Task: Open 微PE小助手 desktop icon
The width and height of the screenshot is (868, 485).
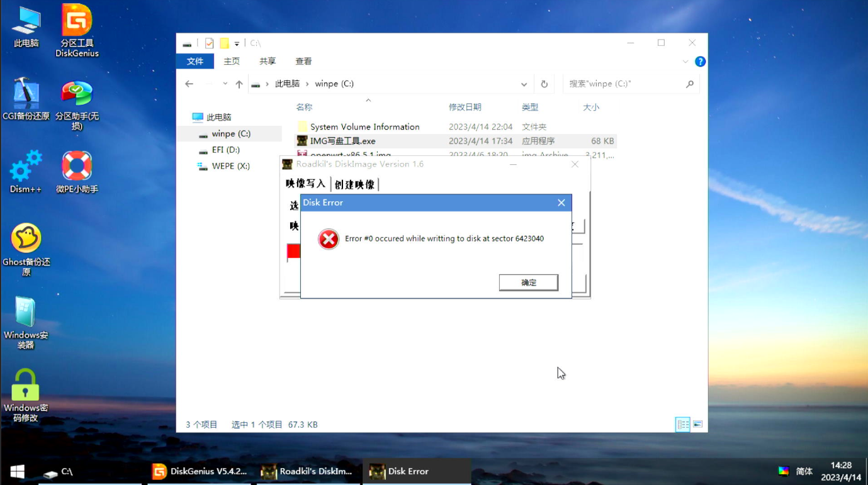Action: [x=77, y=172]
